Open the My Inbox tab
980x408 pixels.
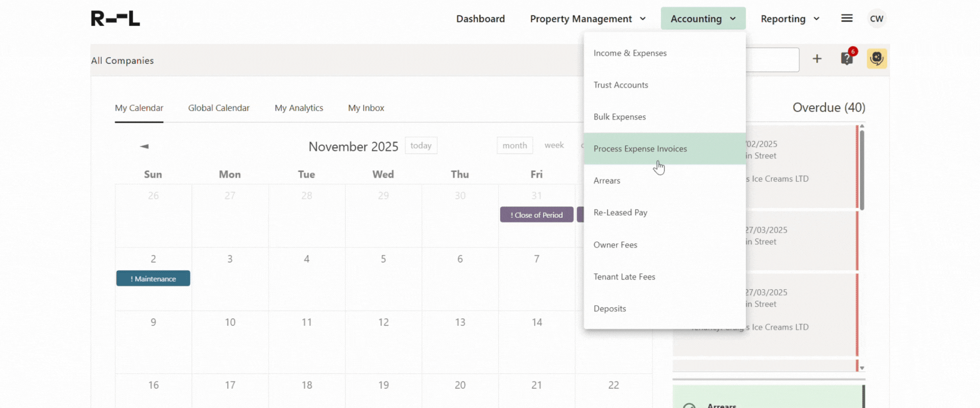pyautogui.click(x=366, y=108)
